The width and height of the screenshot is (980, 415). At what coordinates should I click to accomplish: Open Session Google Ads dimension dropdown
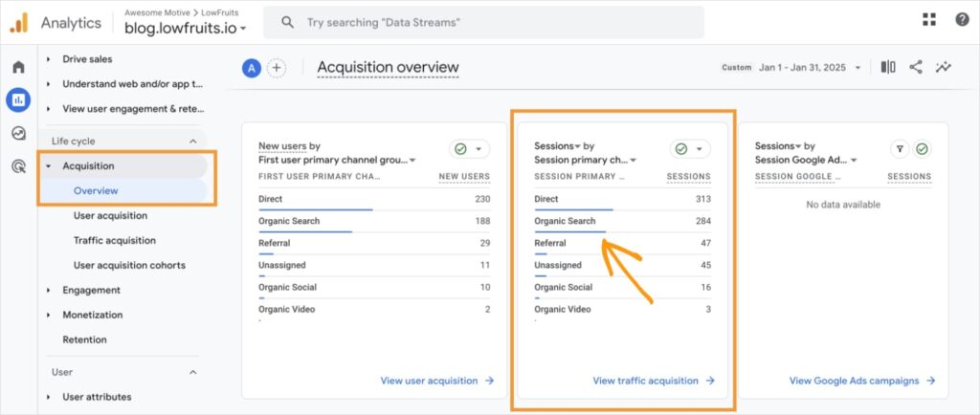point(806,160)
